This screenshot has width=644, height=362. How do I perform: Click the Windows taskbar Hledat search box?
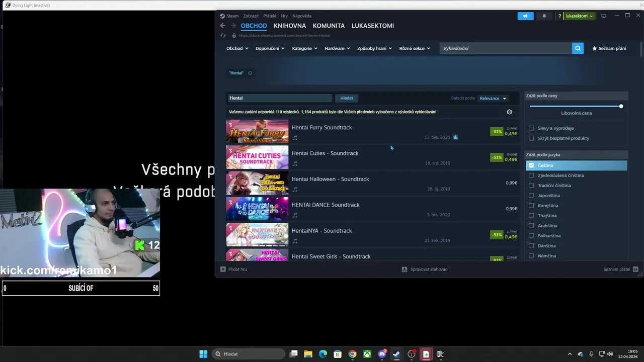pos(248,354)
